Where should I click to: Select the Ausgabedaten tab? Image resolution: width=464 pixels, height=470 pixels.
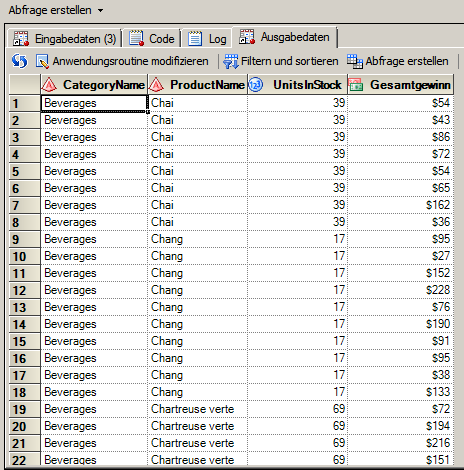click(285, 37)
